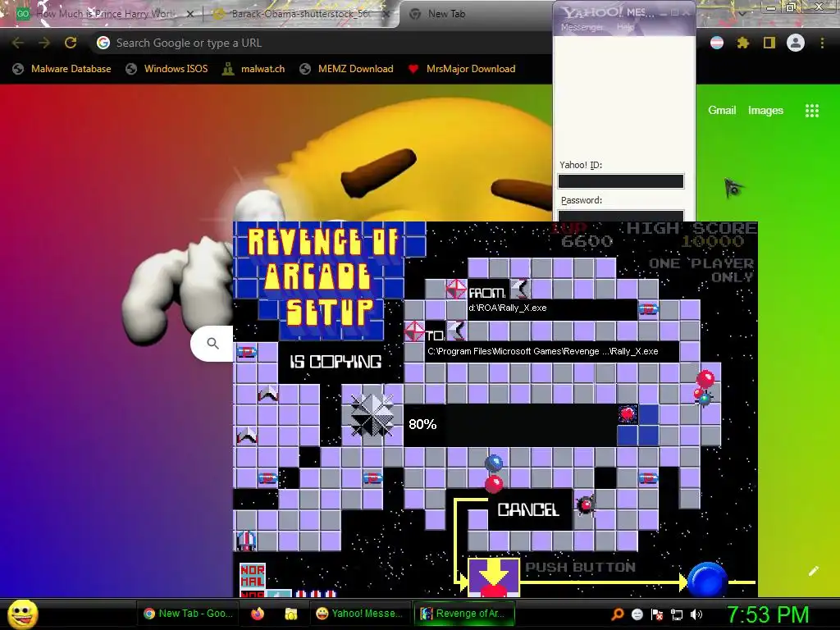
Task: Click the Yahoo Password field
Action: click(x=621, y=216)
